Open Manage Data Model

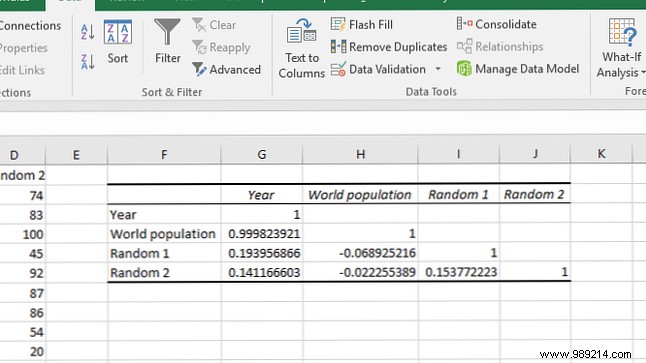click(x=518, y=69)
